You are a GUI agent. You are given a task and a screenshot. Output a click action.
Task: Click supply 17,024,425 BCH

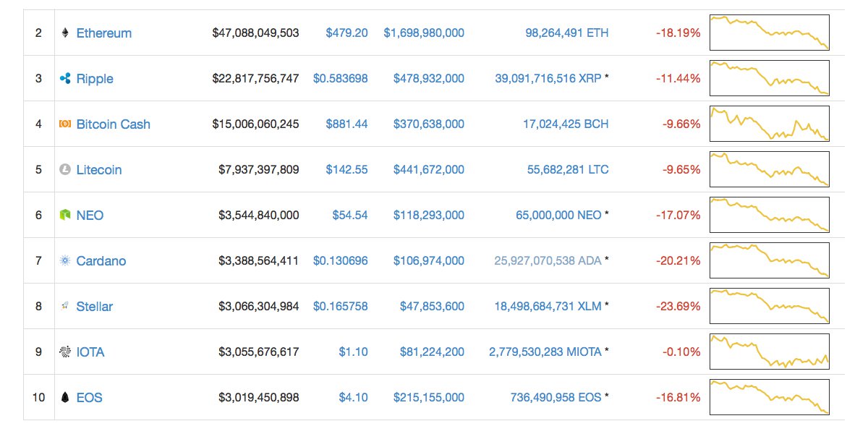pos(566,124)
